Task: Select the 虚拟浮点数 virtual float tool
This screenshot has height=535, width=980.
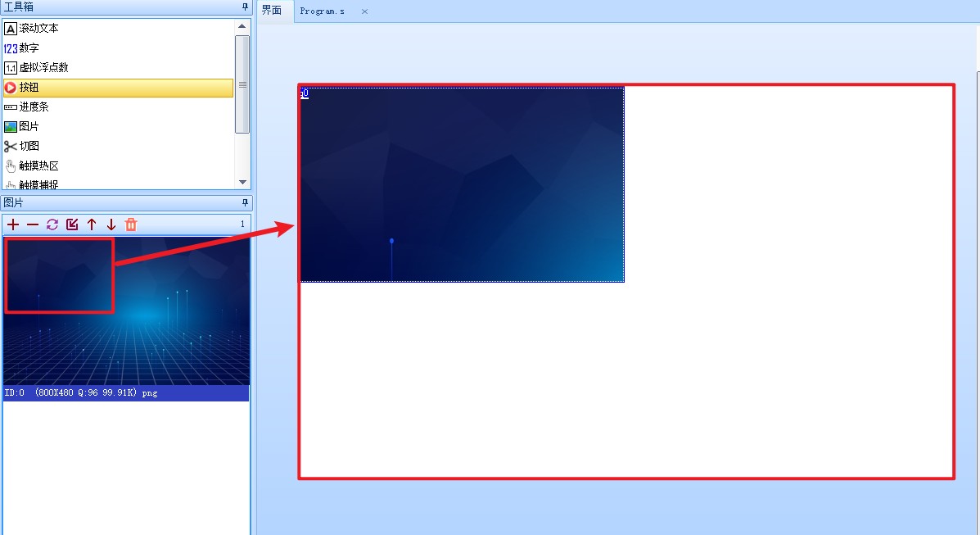Action: (x=43, y=68)
